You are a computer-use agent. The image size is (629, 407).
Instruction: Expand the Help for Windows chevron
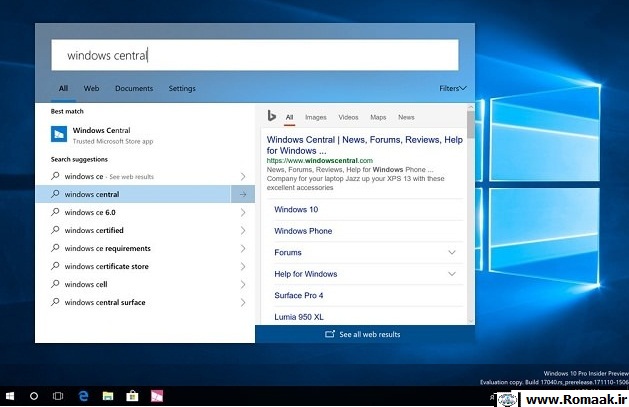(452, 274)
